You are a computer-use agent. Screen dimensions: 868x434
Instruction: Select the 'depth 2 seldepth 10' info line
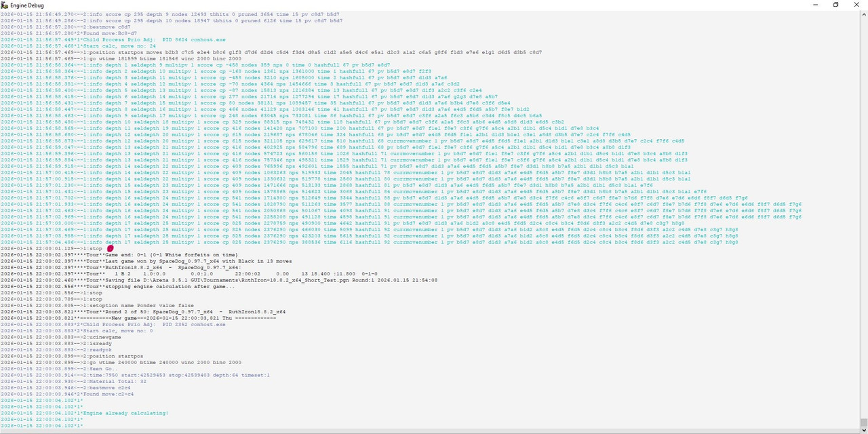coord(216,71)
